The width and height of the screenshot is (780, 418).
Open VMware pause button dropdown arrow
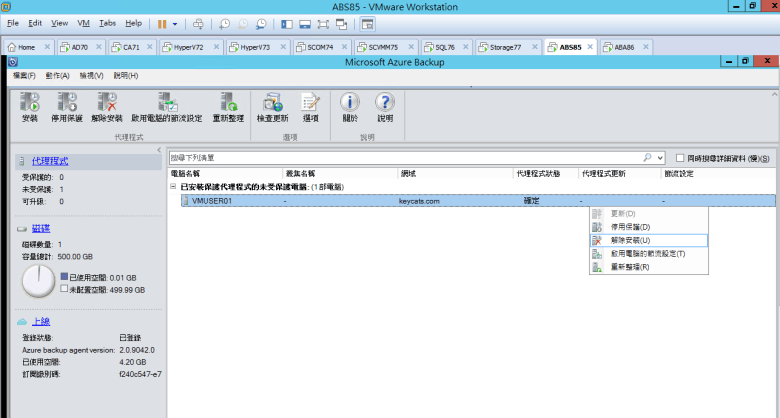(176, 22)
